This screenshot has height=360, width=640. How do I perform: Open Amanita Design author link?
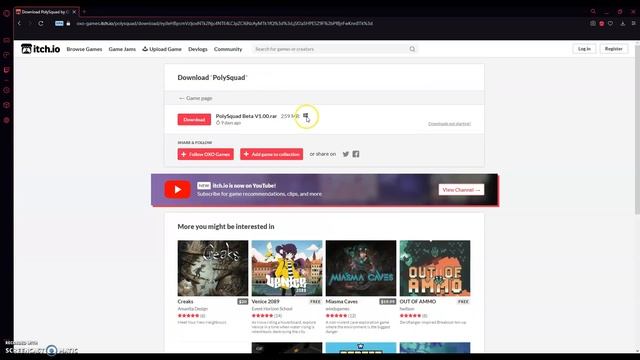click(x=193, y=309)
